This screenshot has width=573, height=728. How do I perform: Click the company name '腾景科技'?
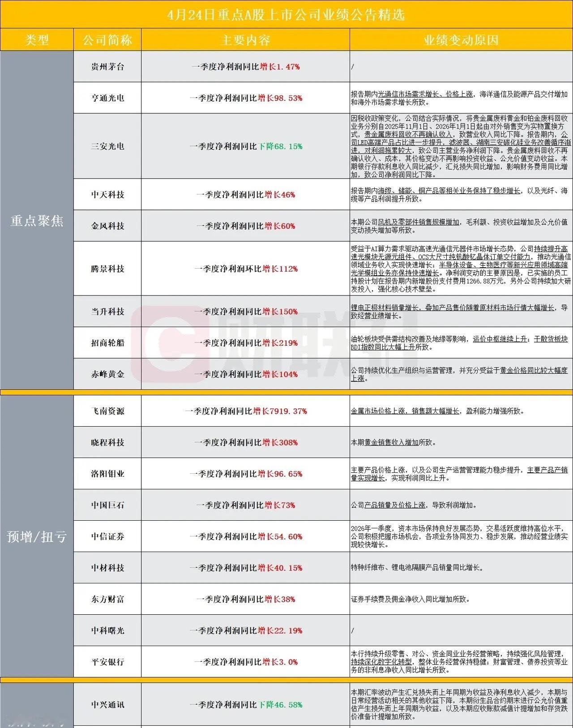pos(107,269)
